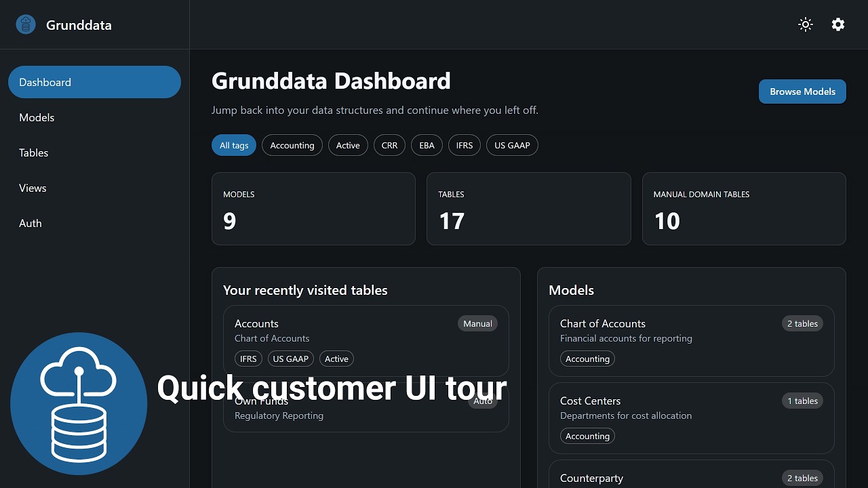The width and height of the screenshot is (868, 488).
Task: Open the Regulatory Reporting table card
Action: 366,407
